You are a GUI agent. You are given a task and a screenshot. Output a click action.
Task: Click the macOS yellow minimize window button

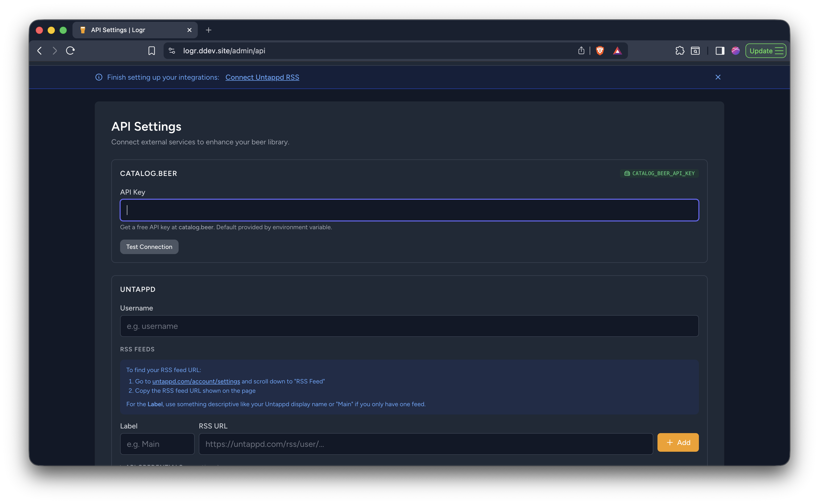point(51,30)
